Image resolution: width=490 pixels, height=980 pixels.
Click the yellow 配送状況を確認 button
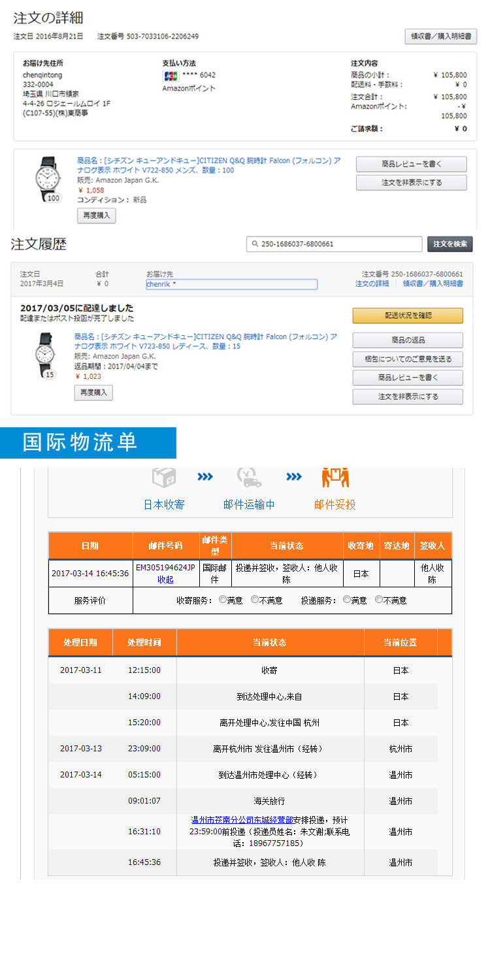[x=408, y=316]
